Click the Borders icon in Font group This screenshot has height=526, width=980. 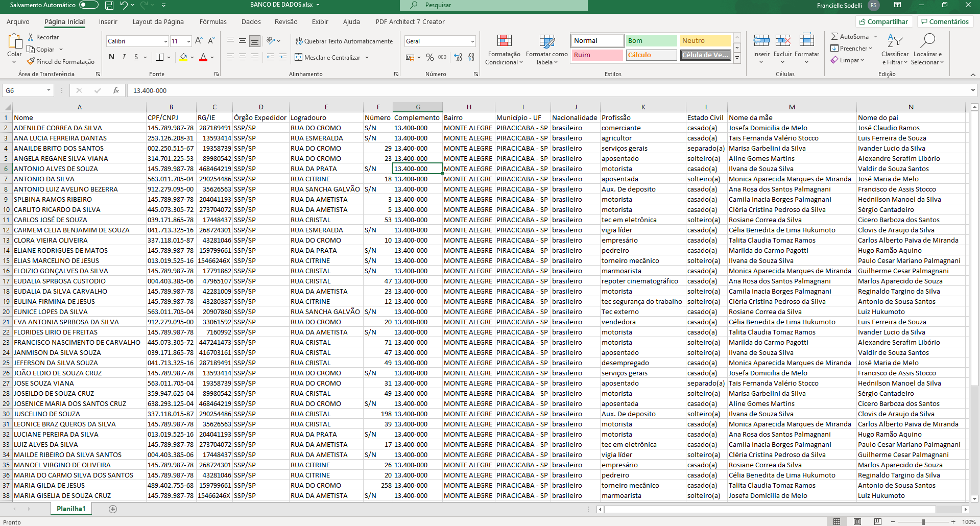160,57
